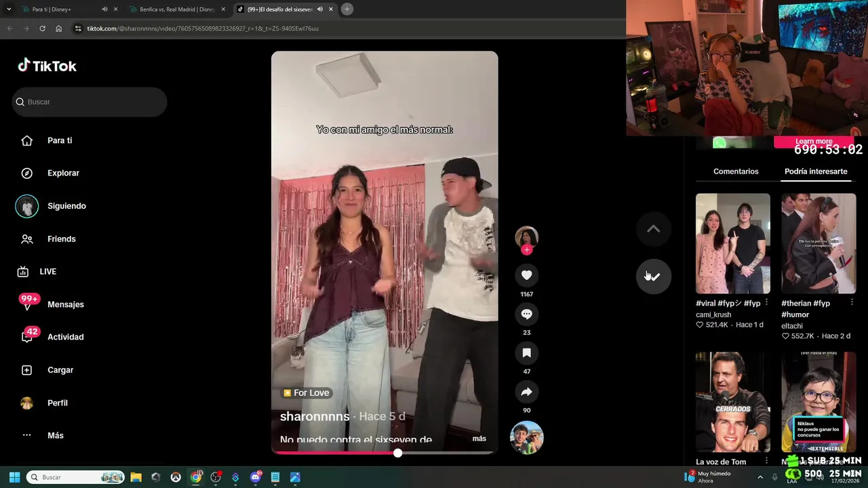This screenshot has height=488, width=868.
Task: Open Discord in the taskbar
Action: pyautogui.click(x=256, y=477)
